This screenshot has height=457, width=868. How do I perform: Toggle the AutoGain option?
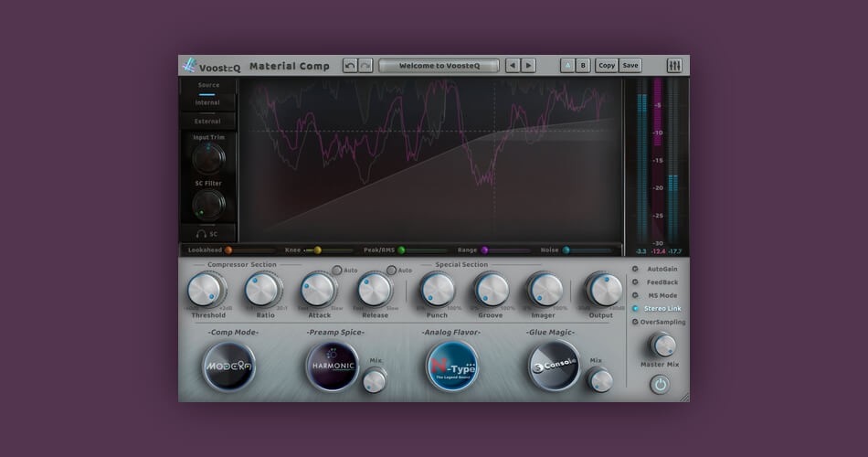[x=655, y=269]
